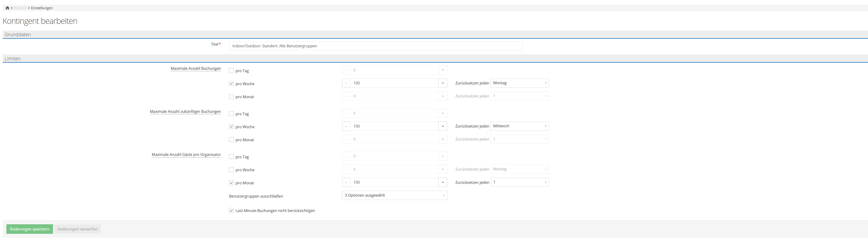This screenshot has height=243, width=868.
Task: Go to AVAILIO in breadcrumb
Action: point(20,8)
